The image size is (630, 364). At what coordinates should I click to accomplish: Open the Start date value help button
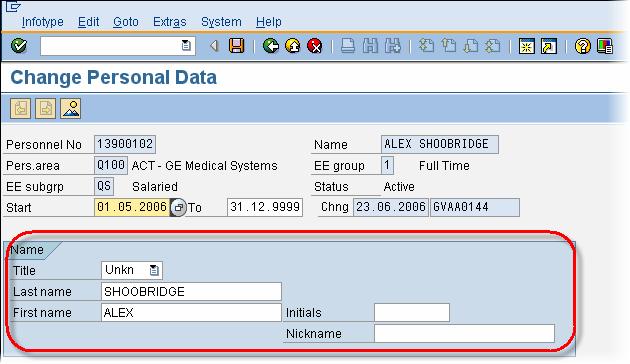point(178,208)
